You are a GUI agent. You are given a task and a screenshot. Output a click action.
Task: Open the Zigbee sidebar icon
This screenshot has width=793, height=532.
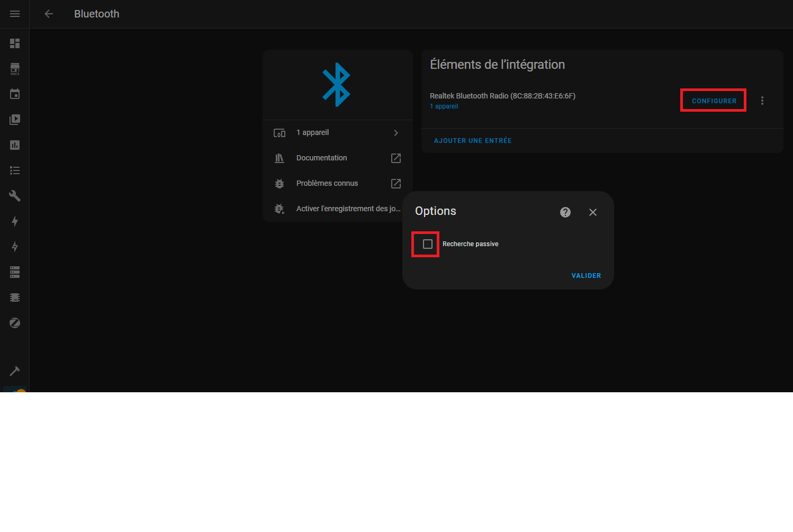pyautogui.click(x=15, y=323)
